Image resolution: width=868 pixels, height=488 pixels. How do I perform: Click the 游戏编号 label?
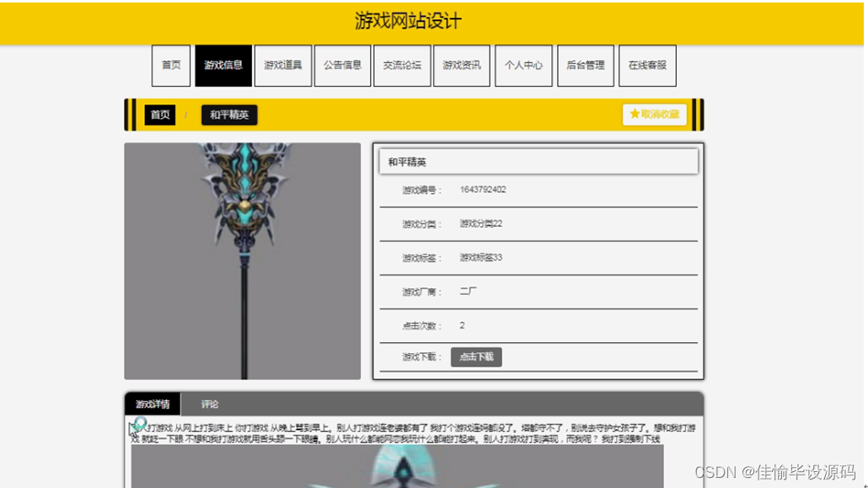pyautogui.click(x=422, y=190)
